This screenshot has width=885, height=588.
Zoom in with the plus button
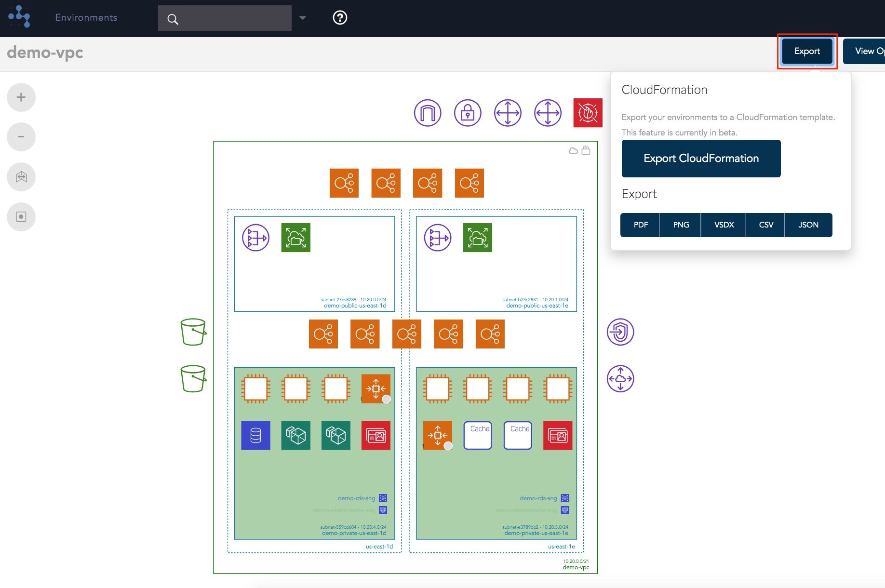tap(21, 97)
